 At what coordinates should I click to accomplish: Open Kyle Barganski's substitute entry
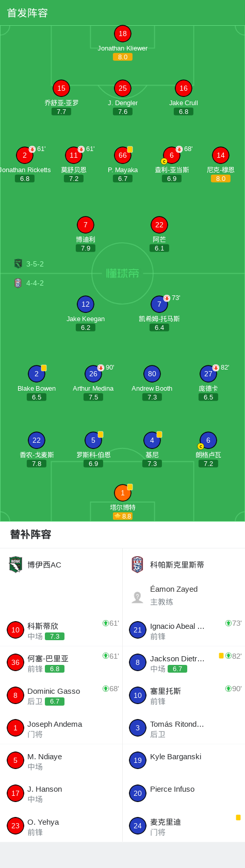click(x=184, y=760)
